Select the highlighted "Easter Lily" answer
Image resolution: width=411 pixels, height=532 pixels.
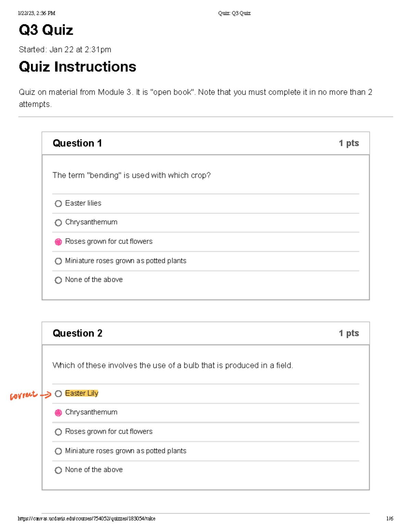(59, 394)
